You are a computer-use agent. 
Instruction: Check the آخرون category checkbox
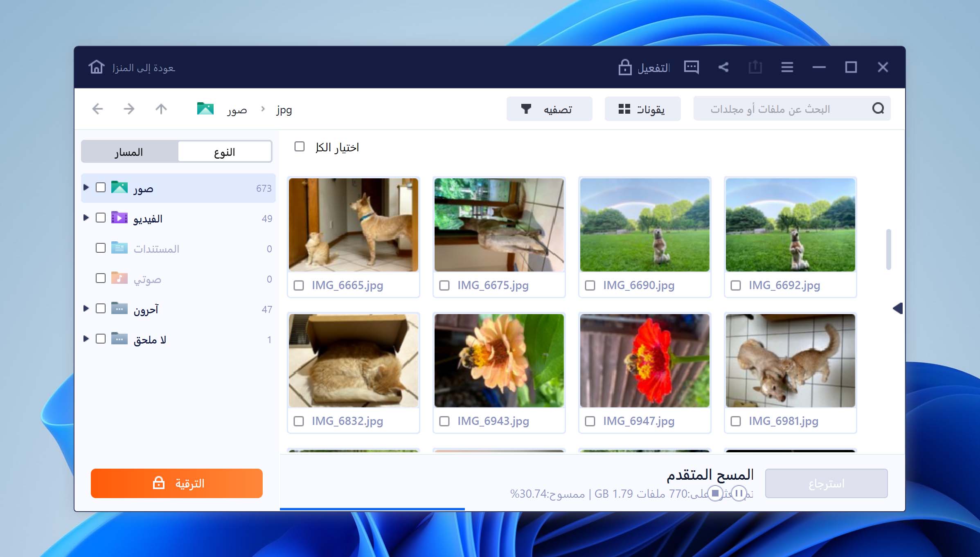[101, 308]
